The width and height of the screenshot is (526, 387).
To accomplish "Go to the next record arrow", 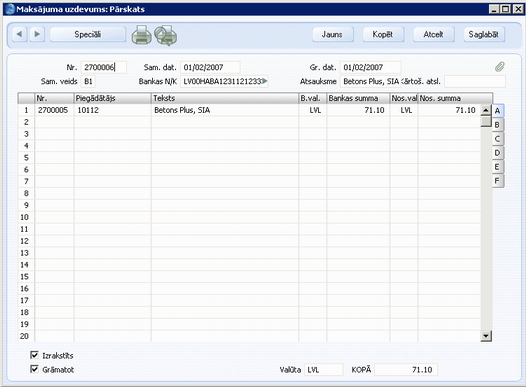I will [37, 34].
